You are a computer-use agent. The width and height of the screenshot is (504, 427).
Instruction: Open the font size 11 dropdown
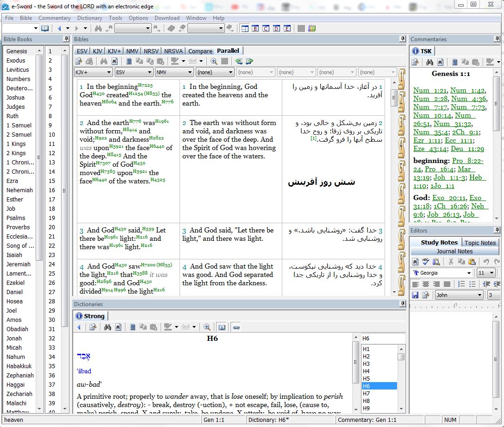486,273
